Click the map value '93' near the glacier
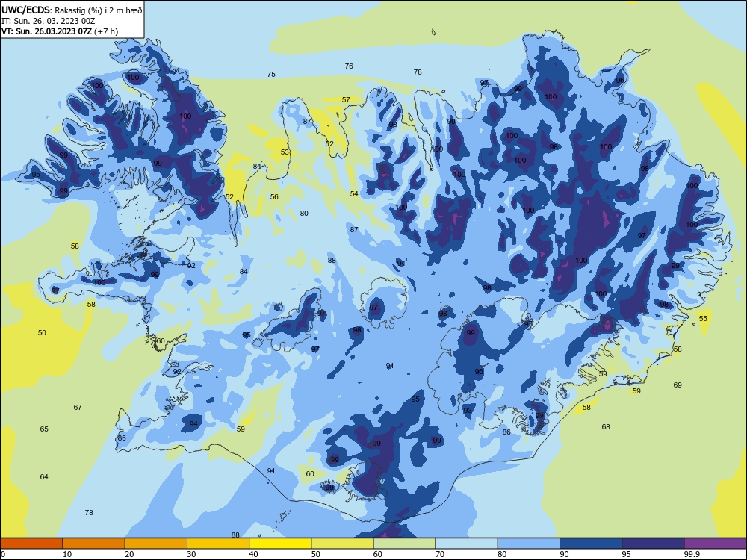Screen dimensions: 747x560 coord(468,410)
